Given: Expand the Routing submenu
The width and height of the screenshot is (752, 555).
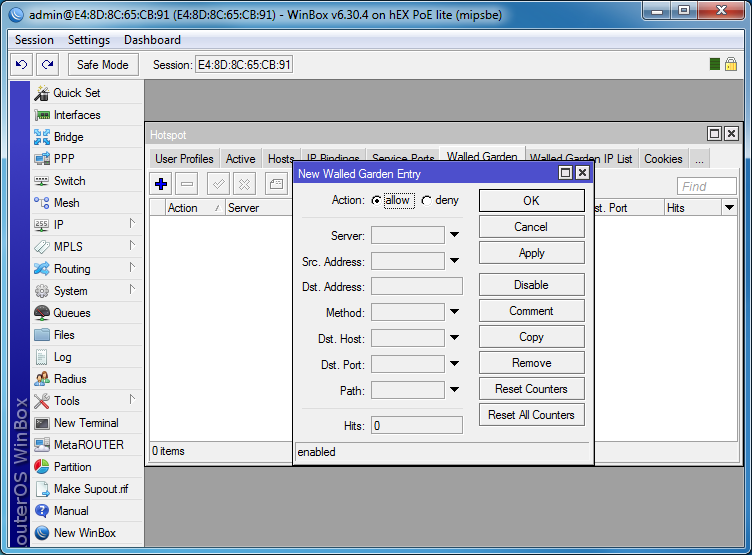Looking at the screenshot, I should (x=132, y=268).
